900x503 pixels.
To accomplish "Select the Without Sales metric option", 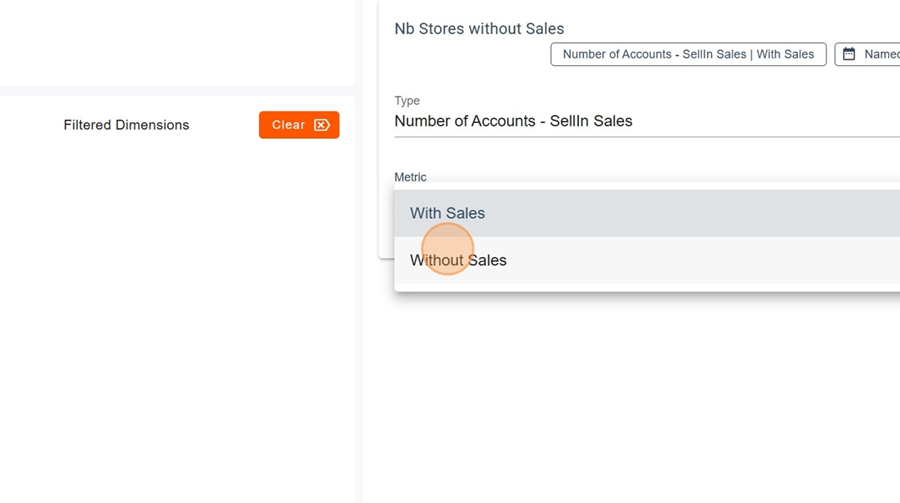I will point(458,260).
